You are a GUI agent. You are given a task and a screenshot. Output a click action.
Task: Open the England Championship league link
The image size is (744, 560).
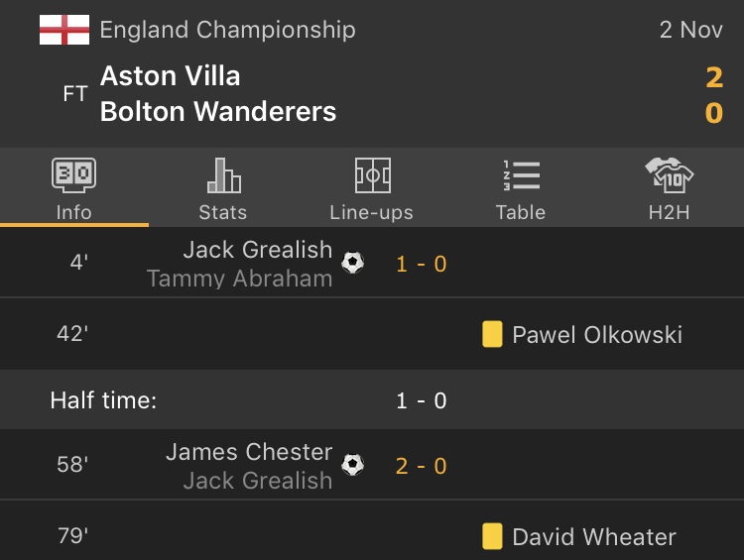227,30
